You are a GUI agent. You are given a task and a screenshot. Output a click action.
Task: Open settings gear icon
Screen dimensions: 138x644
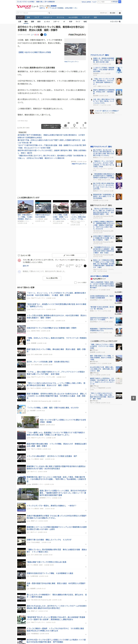pyautogui.click(x=120, y=13)
